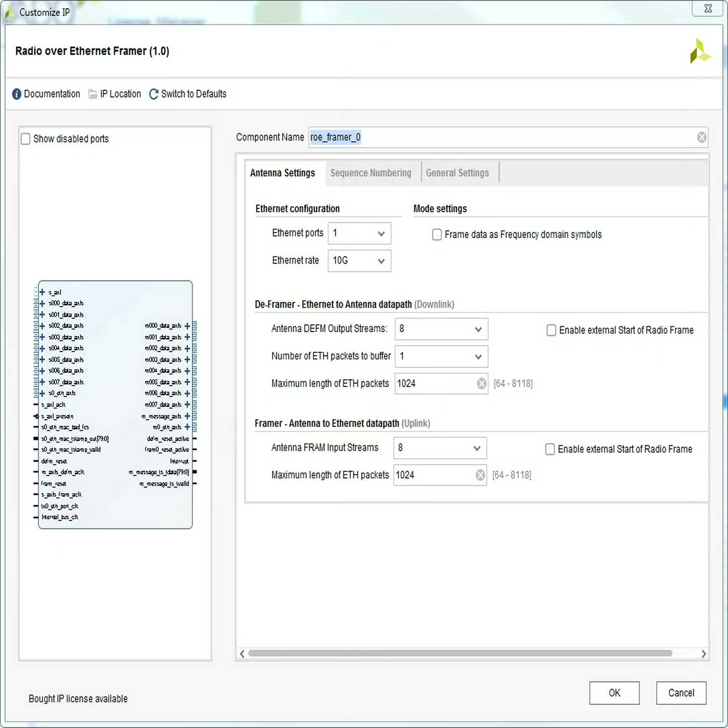Screen dimensions: 728x728
Task: Clear the Component Name field with the X icon
Action: coord(702,138)
